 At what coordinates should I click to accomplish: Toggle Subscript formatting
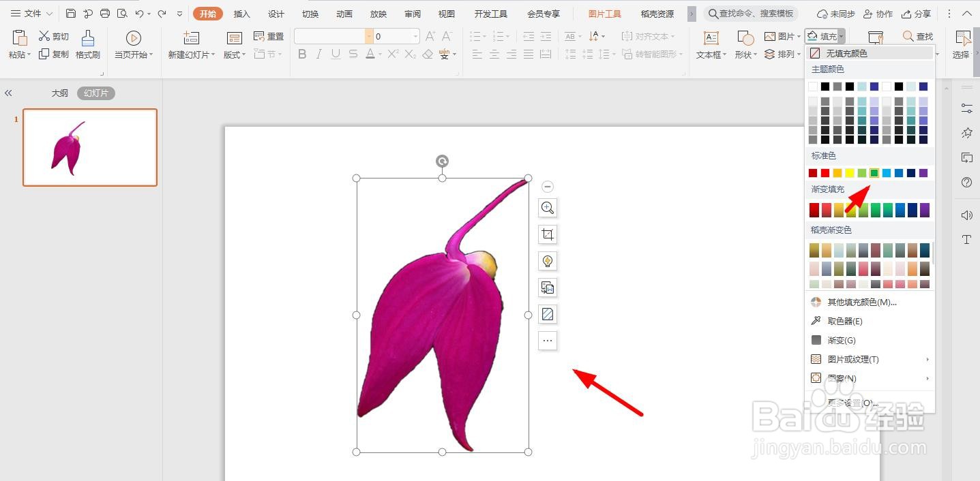[410, 55]
